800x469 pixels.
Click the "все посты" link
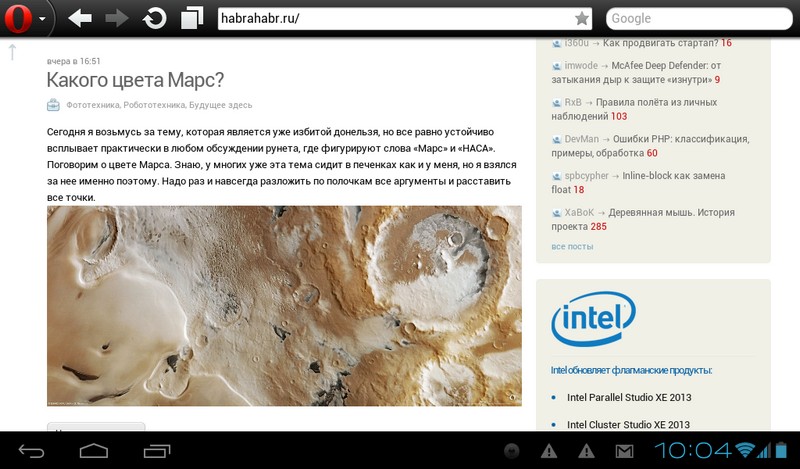(572, 246)
